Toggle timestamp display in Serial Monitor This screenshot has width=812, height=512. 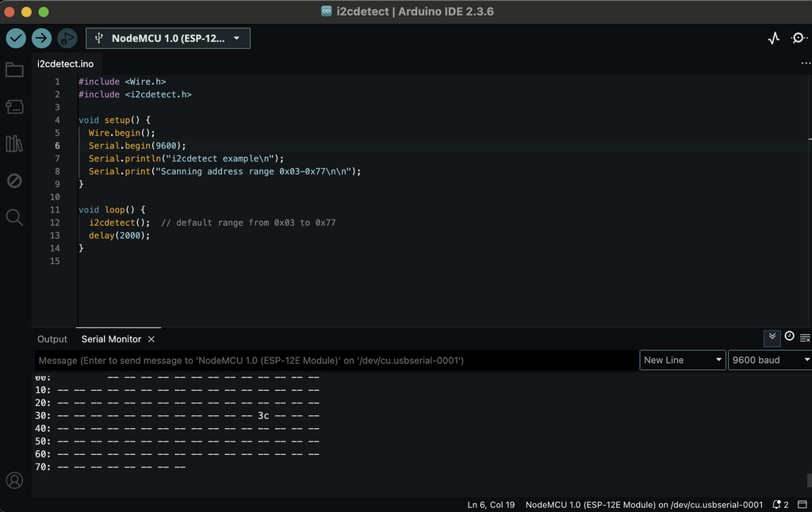click(x=789, y=337)
